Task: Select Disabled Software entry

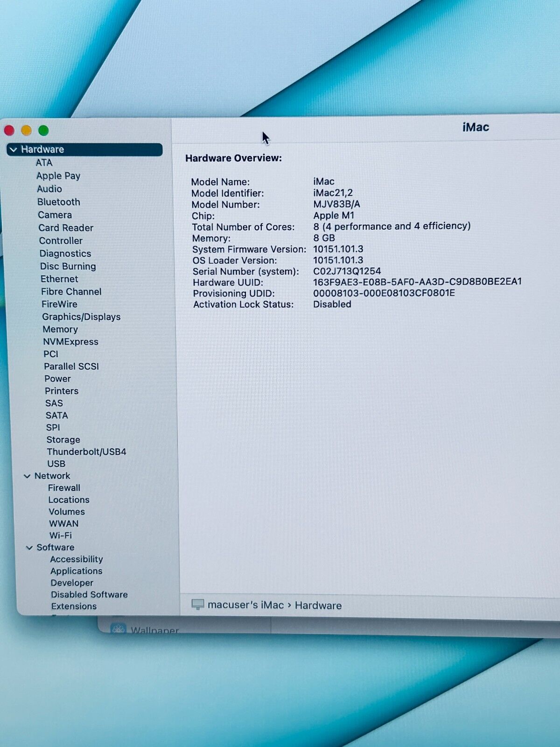Action: pos(89,594)
